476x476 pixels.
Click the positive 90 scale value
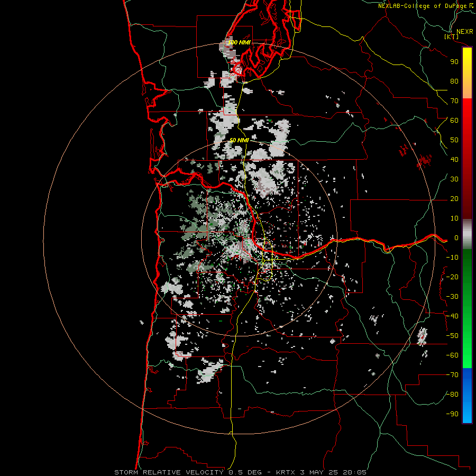454,62
